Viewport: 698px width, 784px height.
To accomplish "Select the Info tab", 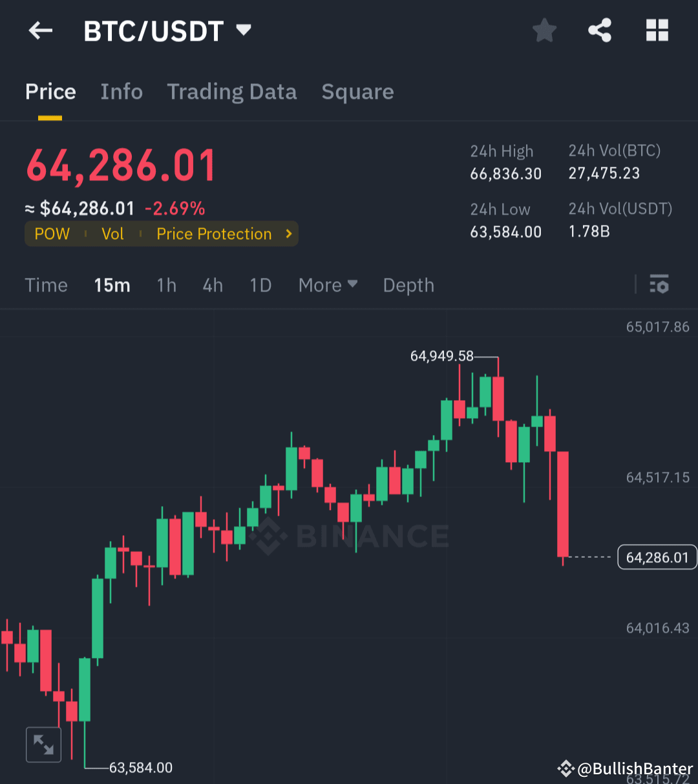I will (121, 92).
